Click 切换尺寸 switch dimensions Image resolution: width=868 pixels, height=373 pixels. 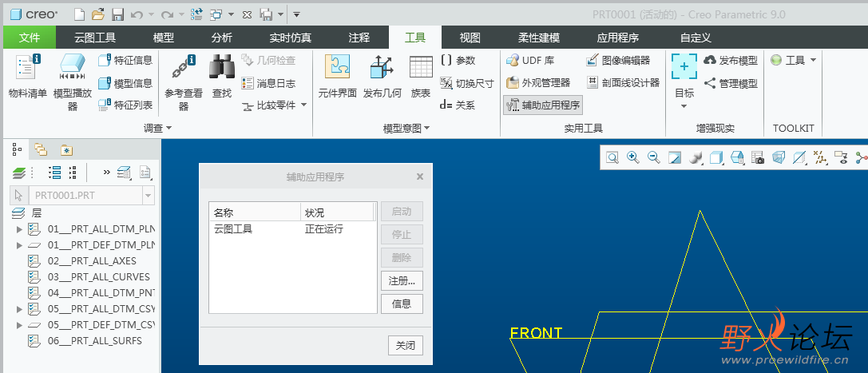point(466,83)
